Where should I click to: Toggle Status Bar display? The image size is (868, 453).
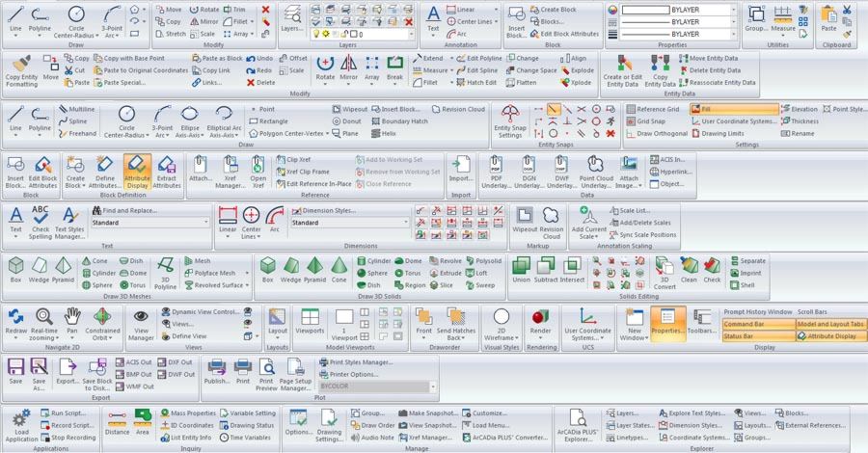tap(756, 336)
